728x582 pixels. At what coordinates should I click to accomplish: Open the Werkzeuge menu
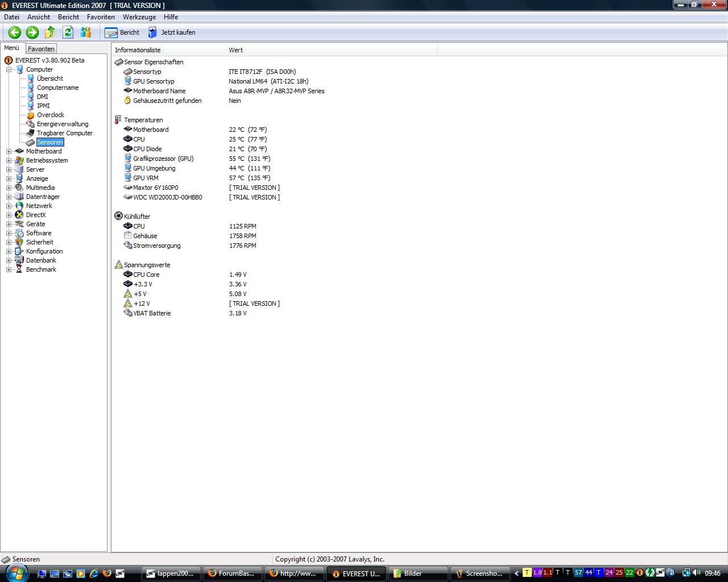click(x=139, y=17)
